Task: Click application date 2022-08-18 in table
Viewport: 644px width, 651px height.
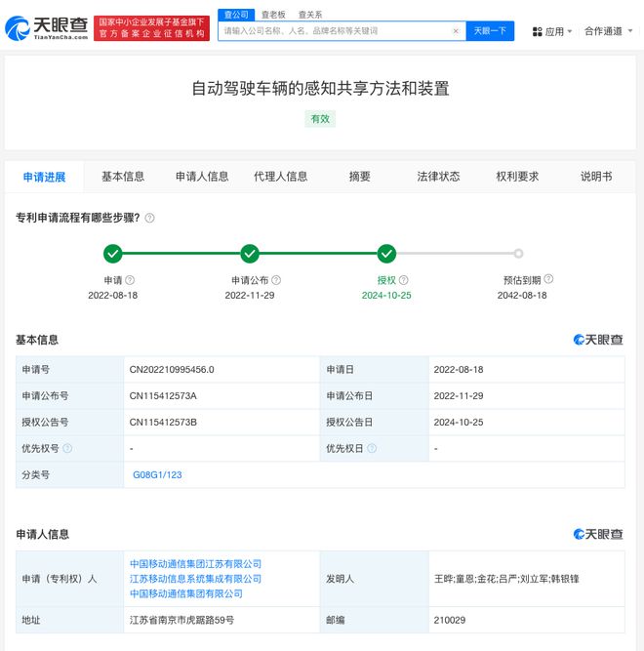Action: click(x=459, y=370)
